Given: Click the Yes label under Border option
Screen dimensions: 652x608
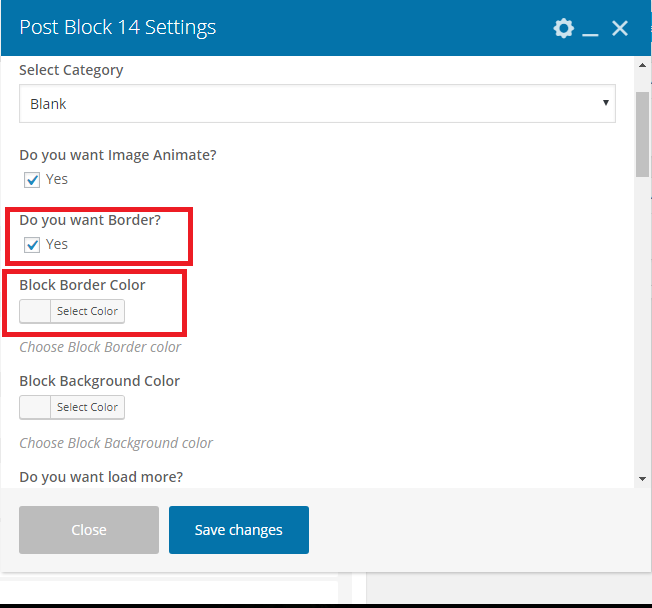Looking at the screenshot, I should tap(57, 245).
